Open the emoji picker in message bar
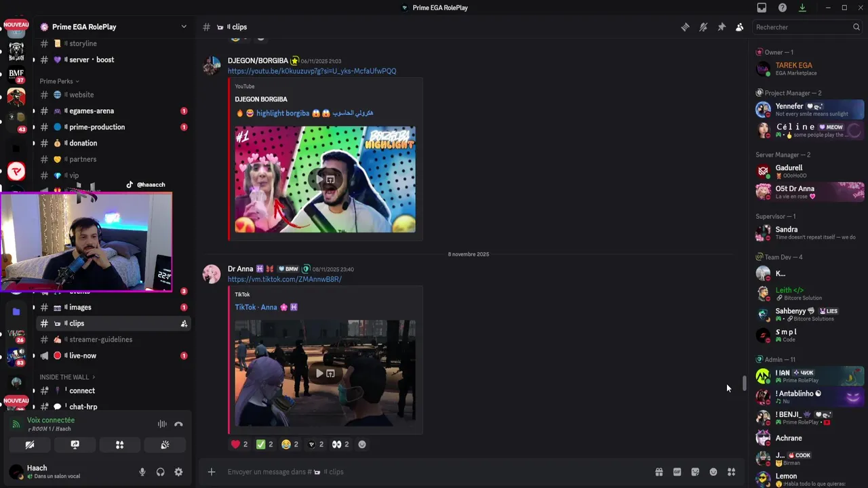This screenshot has height=488, width=868. coord(713,472)
